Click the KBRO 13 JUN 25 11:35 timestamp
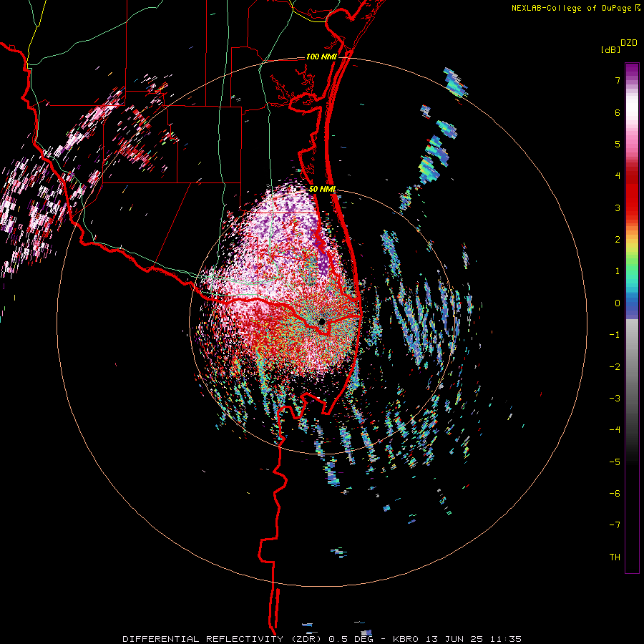 click(457, 639)
